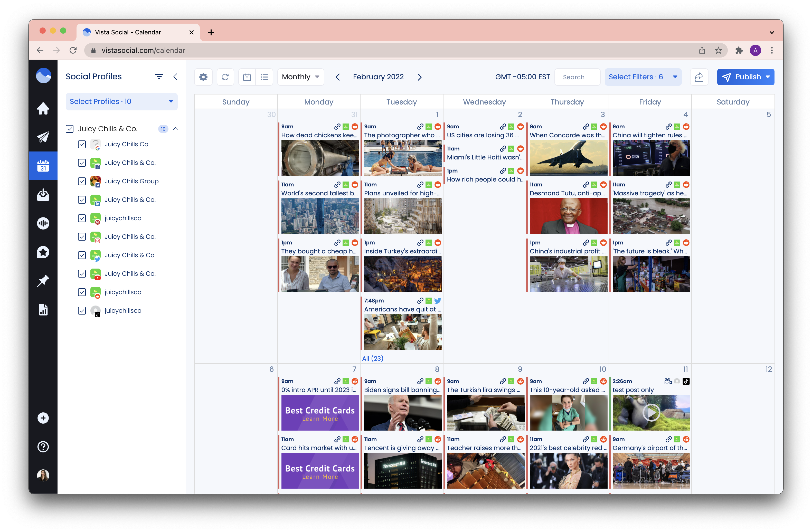Click the GMT -05:00 EST timezone label
Viewport: 812px width, 532px height.
(x=522, y=77)
